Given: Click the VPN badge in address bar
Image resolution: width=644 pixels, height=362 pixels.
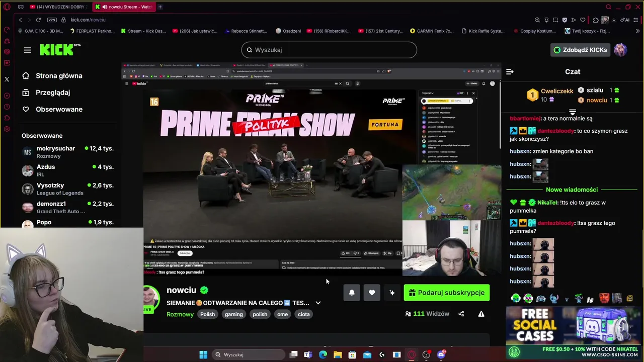Looking at the screenshot, I should (52, 20).
